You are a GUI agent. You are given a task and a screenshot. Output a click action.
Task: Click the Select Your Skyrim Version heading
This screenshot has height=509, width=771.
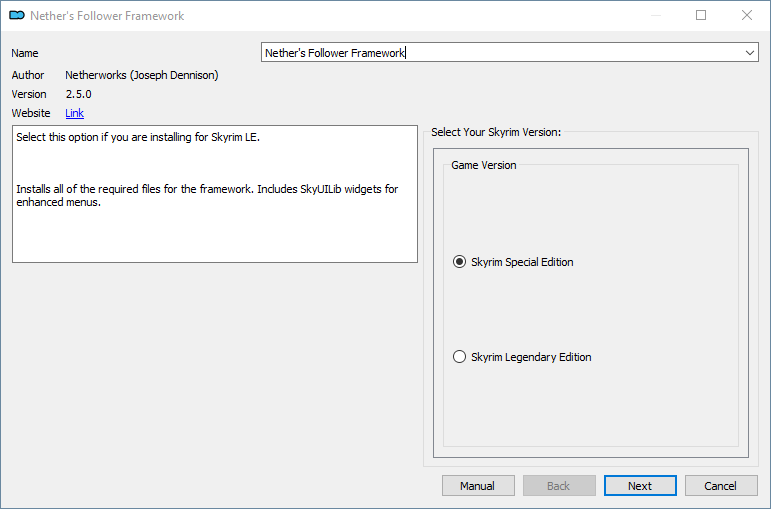coord(496,132)
